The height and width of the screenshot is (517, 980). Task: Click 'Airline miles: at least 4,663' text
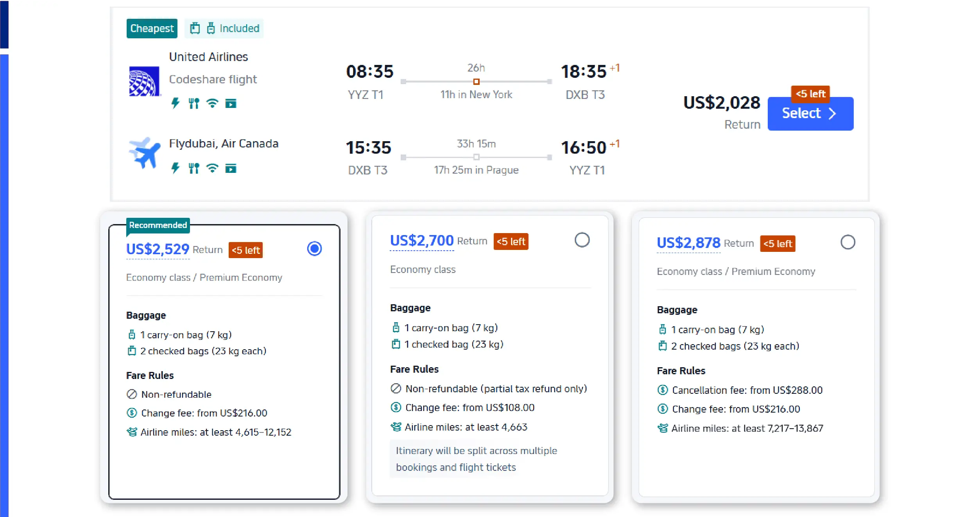tap(466, 427)
